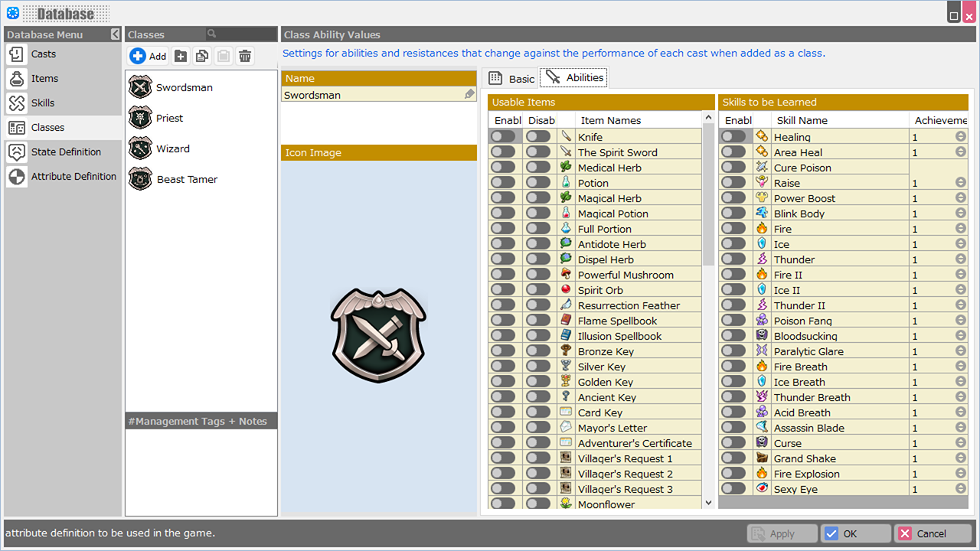Open the Skills database section

pyautogui.click(x=43, y=103)
